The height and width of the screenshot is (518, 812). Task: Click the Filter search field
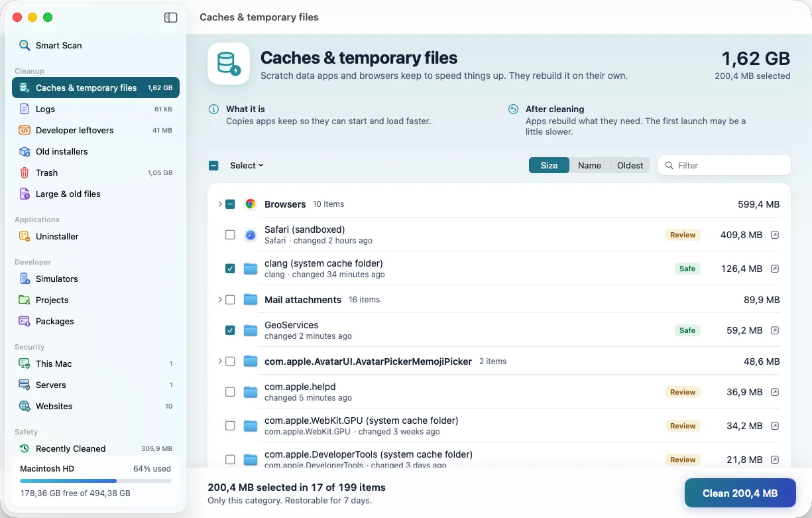pos(725,165)
